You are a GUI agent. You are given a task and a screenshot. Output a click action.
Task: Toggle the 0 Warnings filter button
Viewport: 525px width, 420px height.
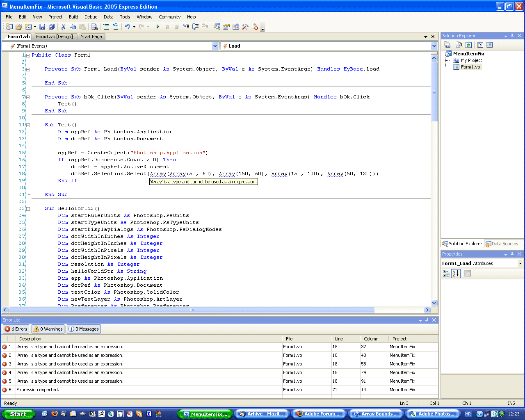click(48, 329)
